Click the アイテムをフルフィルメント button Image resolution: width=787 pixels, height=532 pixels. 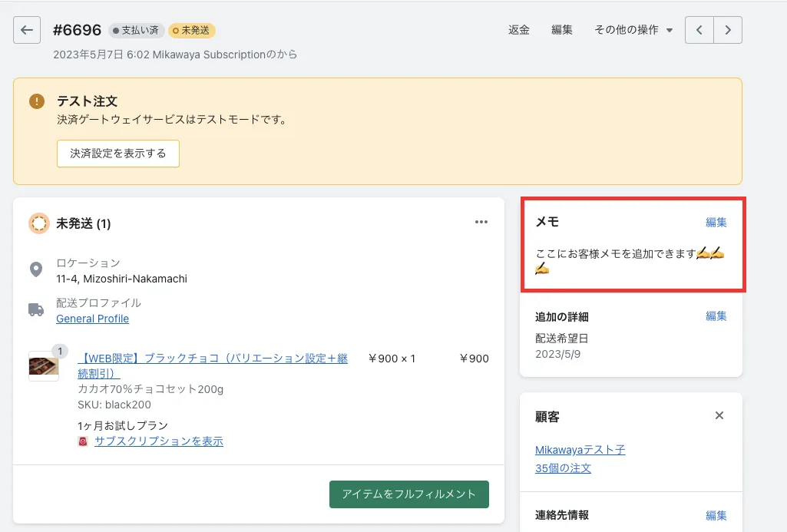click(x=409, y=494)
